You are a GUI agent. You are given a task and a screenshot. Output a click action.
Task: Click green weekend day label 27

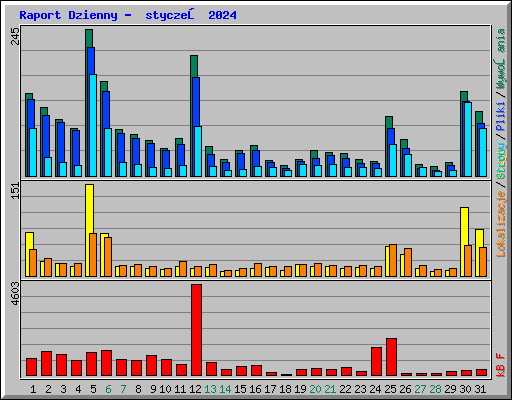point(420,389)
